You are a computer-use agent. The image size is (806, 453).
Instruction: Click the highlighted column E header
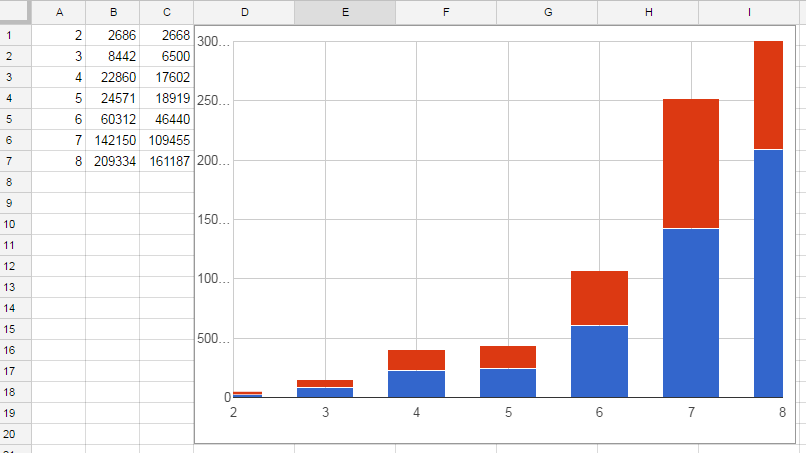345,12
